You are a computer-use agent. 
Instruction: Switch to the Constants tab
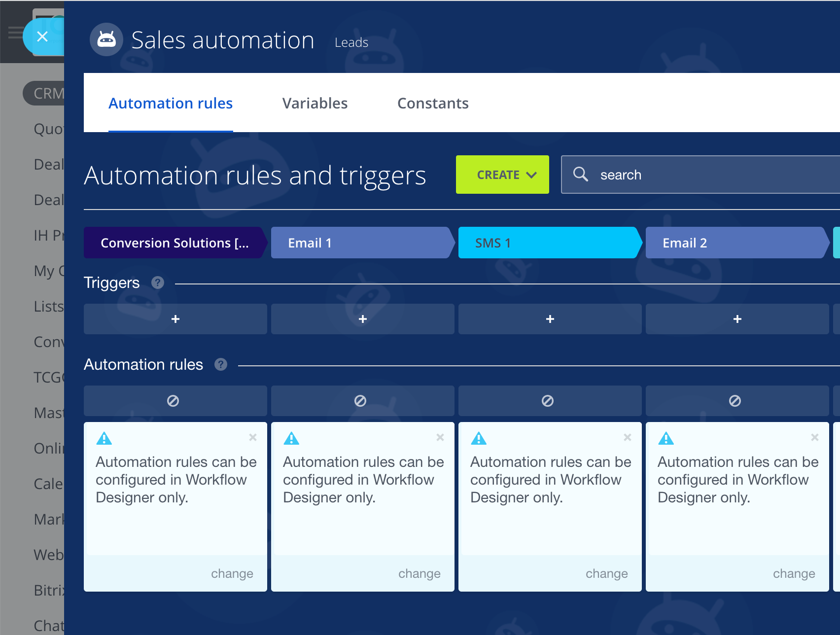(433, 103)
